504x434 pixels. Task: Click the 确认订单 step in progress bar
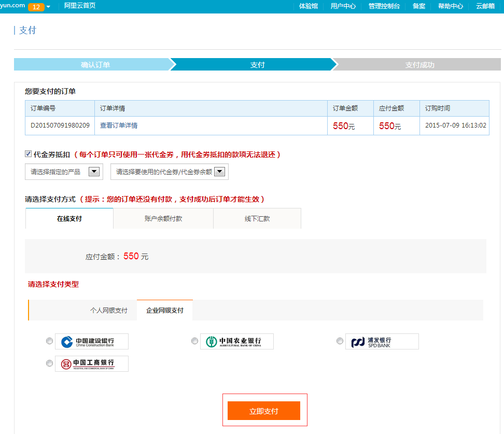pyautogui.click(x=95, y=65)
